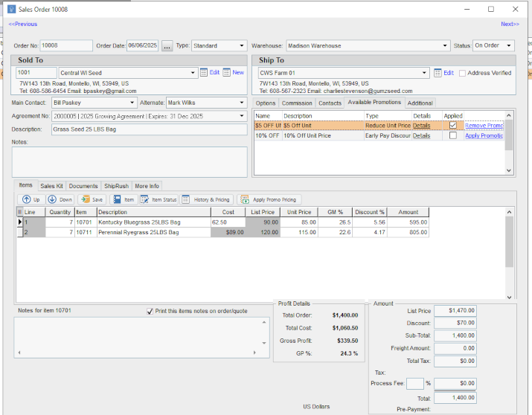Expand the Main Contact dropdown
This screenshot has width=532, height=415.
[x=132, y=103]
